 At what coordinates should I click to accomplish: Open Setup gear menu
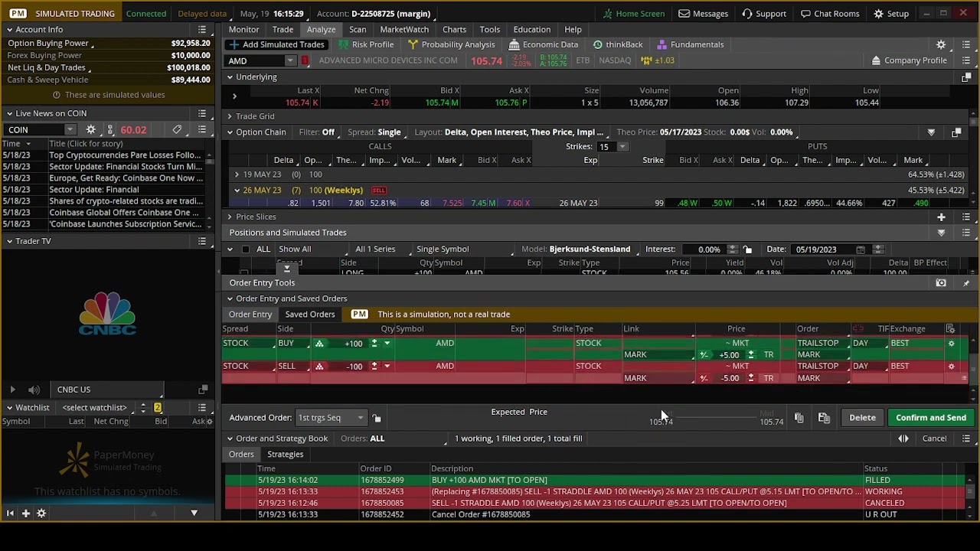coord(891,14)
